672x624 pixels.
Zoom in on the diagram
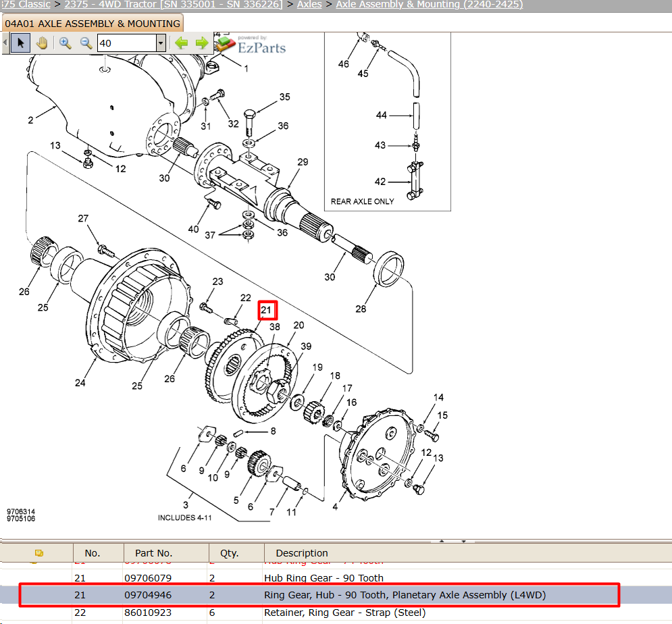point(65,43)
